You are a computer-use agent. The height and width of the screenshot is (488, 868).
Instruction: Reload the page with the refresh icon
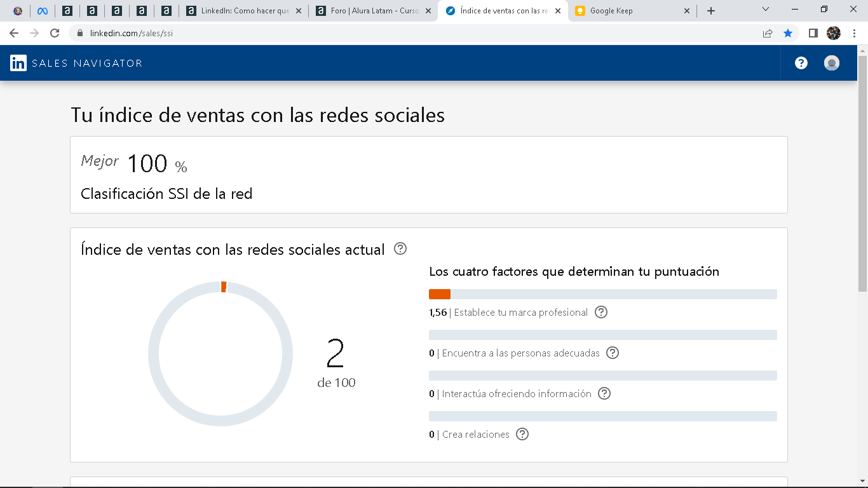[x=55, y=33]
